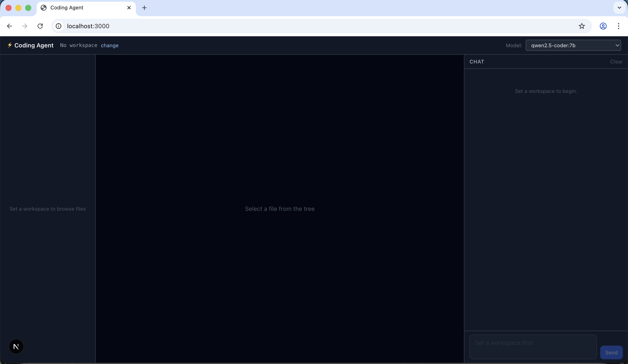Close the Coding Agent tab
The width and height of the screenshot is (628, 364).
point(129,8)
